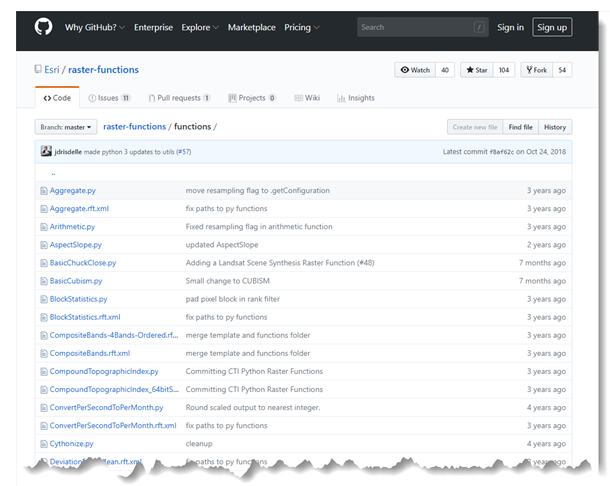Open commit 'Small change to CUBISM' message
This screenshot has width=610, height=486.
pyautogui.click(x=228, y=281)
